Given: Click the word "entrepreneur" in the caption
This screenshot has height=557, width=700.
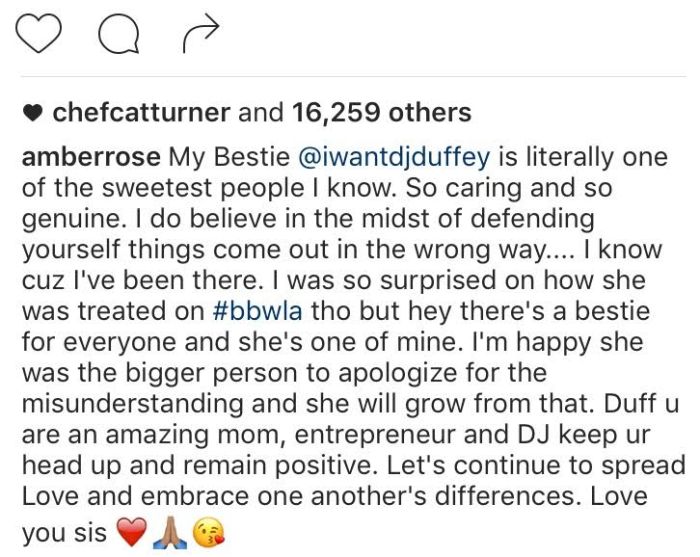Looking at the screenshot, I should pyautogui.click(x=375, y=435).
